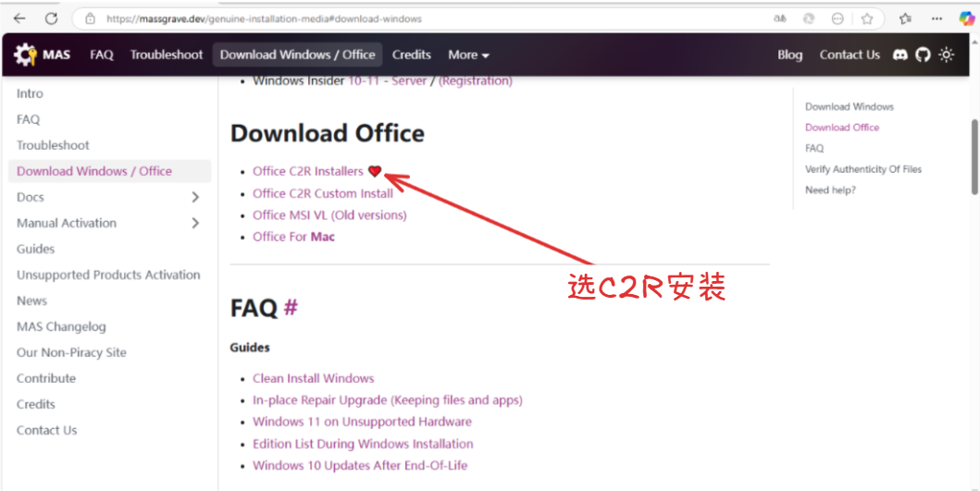Click the browser back arrow
980x491 pixels.
(x=19, y=18)
